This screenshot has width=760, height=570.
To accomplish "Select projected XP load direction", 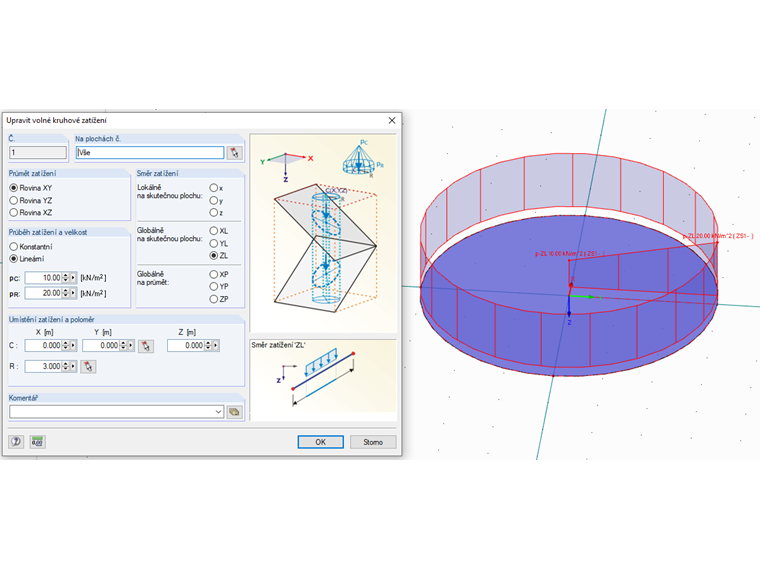I will (213, 274).
